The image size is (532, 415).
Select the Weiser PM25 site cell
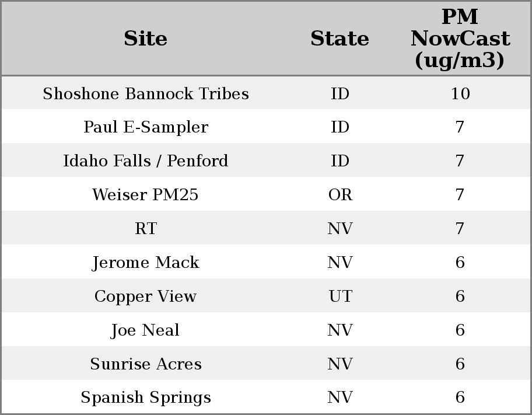point(146,195)
